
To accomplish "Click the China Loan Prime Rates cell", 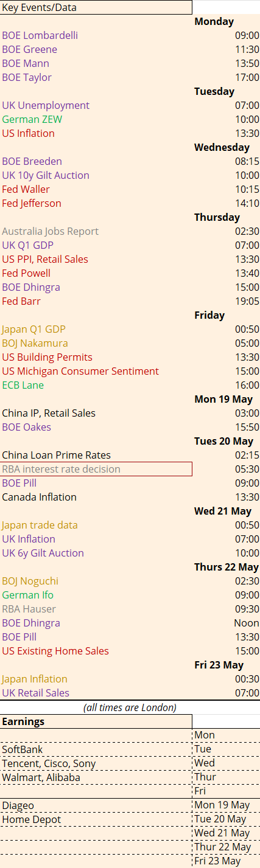I will (56, 455).
